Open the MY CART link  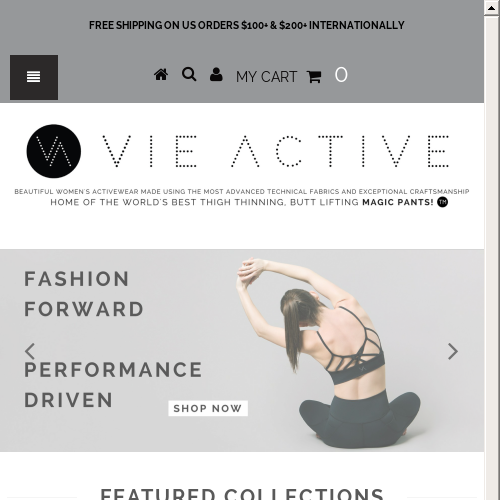pyautogui.click(x=266, y=77)
